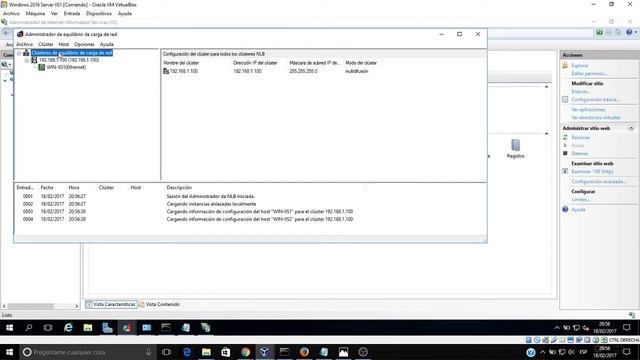The image size is (640, 360).
Task: Show hidden guest tray icons
Action: pyautogui.click(x=557, y=328)
